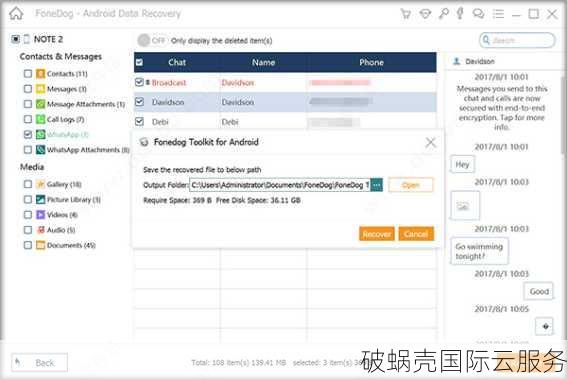Close the Fonedog Toolkit dialog
This screenshot has width=567, height=380.
tap(431, 142)
